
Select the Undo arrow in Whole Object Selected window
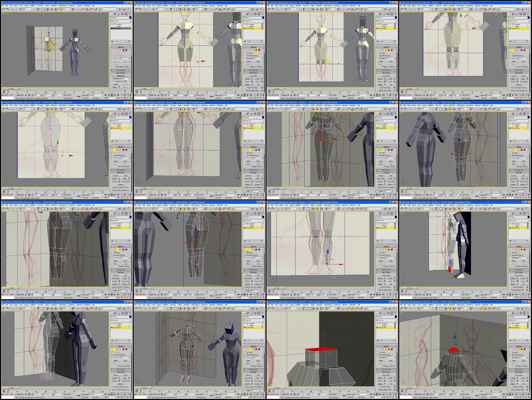4,9
